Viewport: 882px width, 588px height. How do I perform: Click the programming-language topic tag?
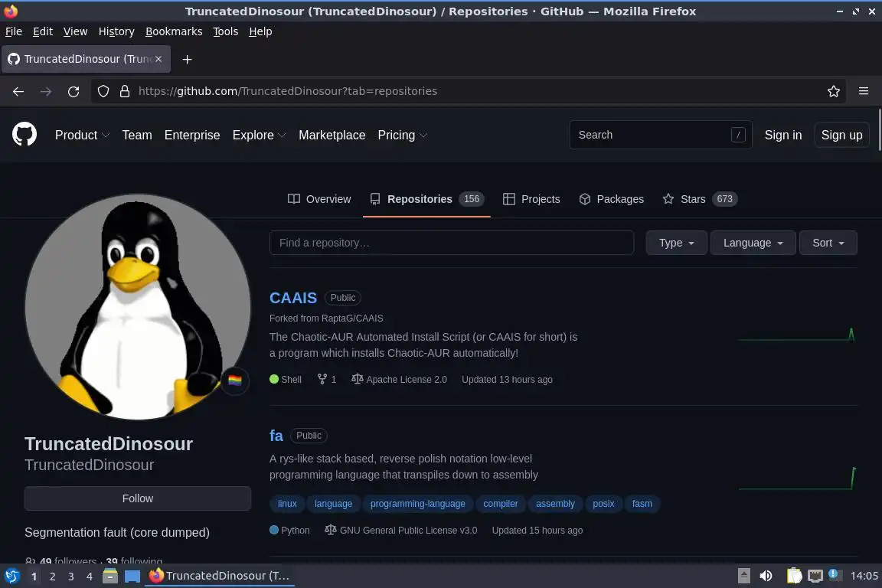(x=417, y=504)
